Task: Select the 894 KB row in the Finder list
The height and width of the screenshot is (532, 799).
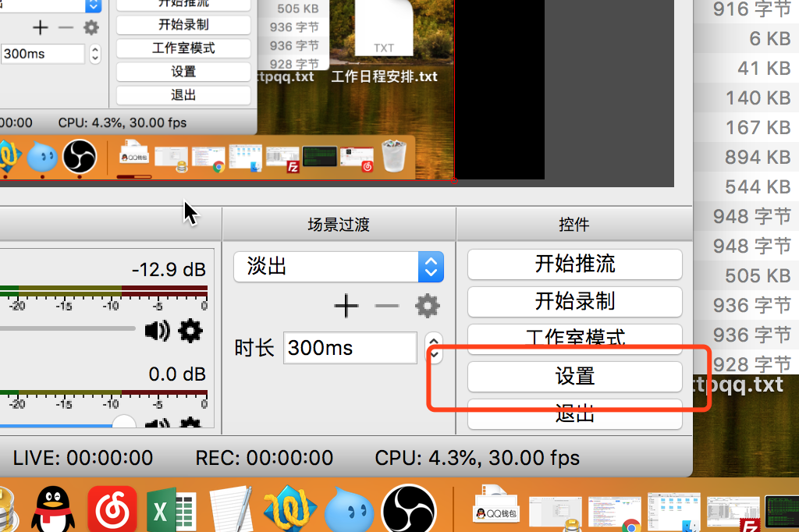Action: [x=746, y=157]
